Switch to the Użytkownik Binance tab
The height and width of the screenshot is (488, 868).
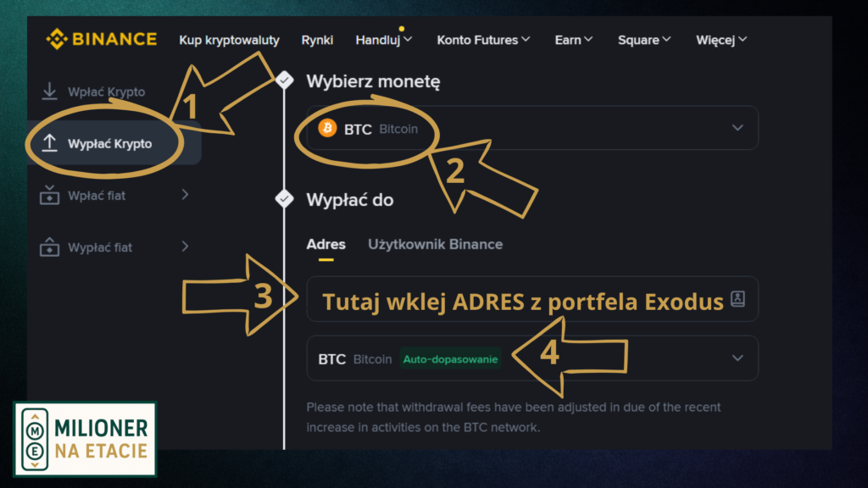(x=435, y=245)
